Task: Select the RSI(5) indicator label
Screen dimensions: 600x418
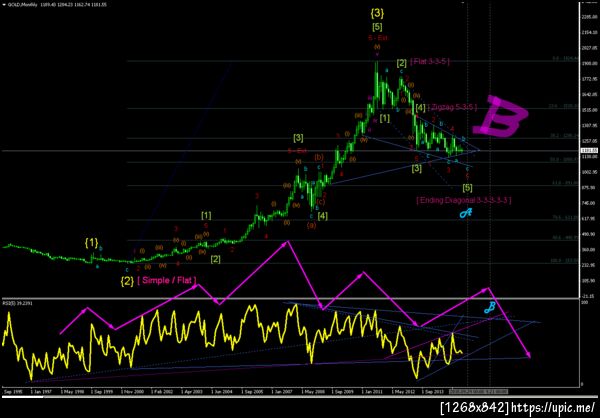Action: [x=16, y=302]
